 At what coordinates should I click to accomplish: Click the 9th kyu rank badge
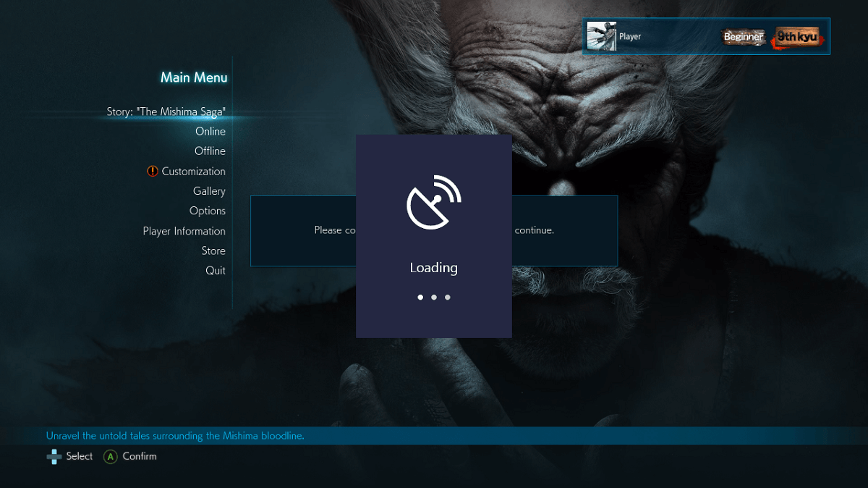pyautogui.click(x=798, y=37)
